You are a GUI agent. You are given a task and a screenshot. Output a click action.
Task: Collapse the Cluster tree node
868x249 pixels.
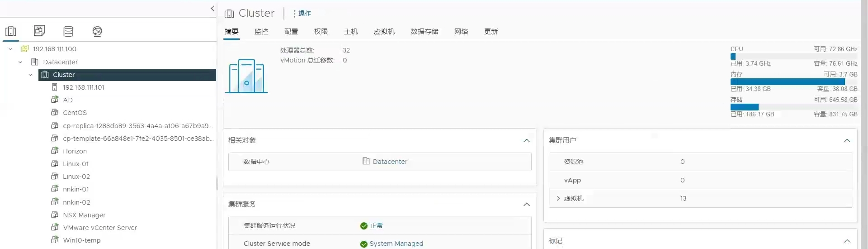(x=30, y=75)
